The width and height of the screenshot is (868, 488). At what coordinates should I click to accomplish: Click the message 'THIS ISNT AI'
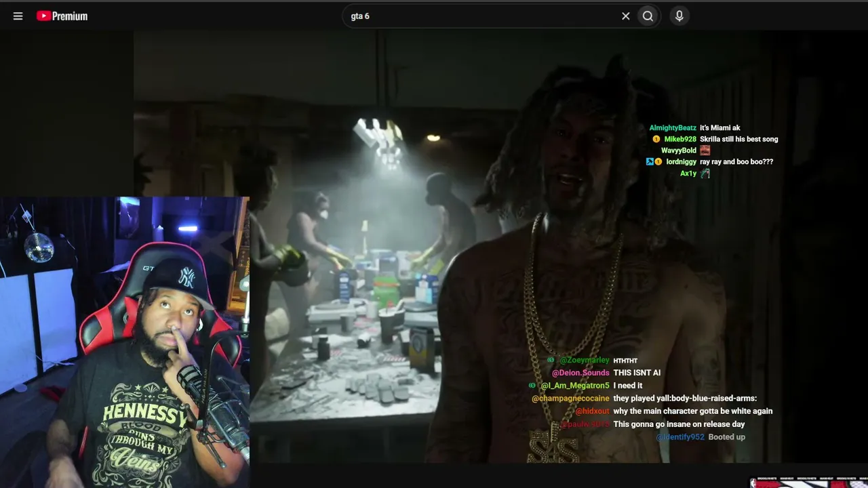coord(637,373)
